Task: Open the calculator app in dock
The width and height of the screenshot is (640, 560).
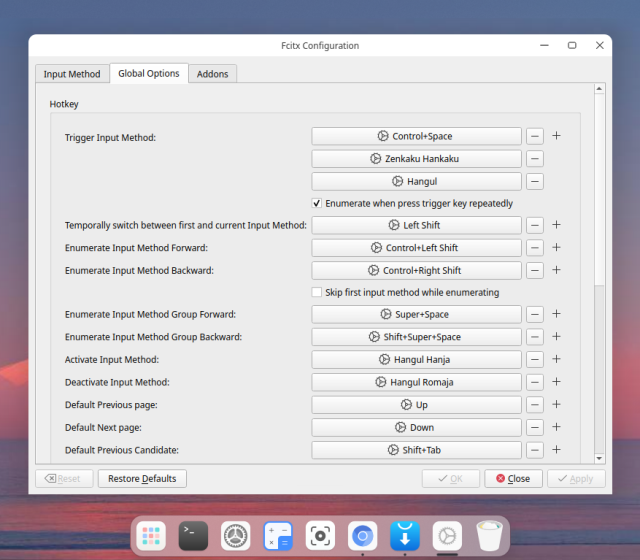Action: point(277,536)
